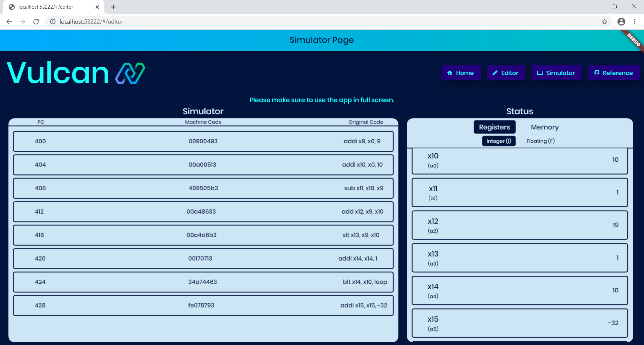This screenshot has height=345, width=644.
Task: Click the Vulcan wordmark text
Action: (58, 73)
